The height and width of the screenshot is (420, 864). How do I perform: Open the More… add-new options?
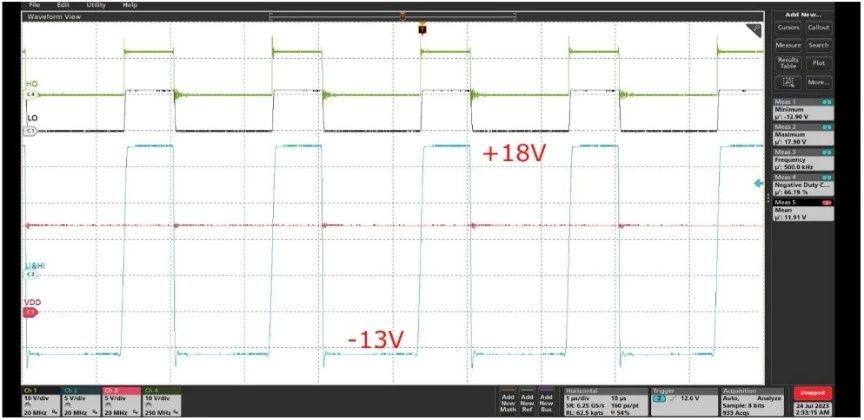(x=819, y=82)
